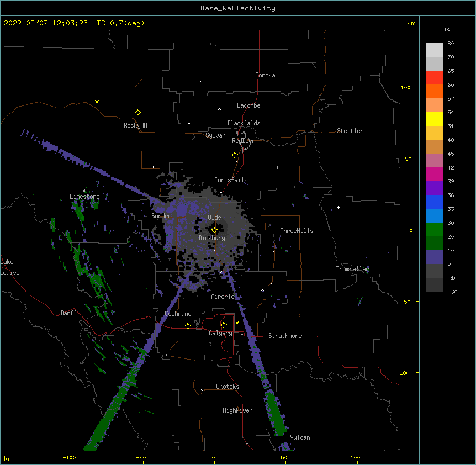Click the dBZ legend unit label

click(x=447, y=30)
